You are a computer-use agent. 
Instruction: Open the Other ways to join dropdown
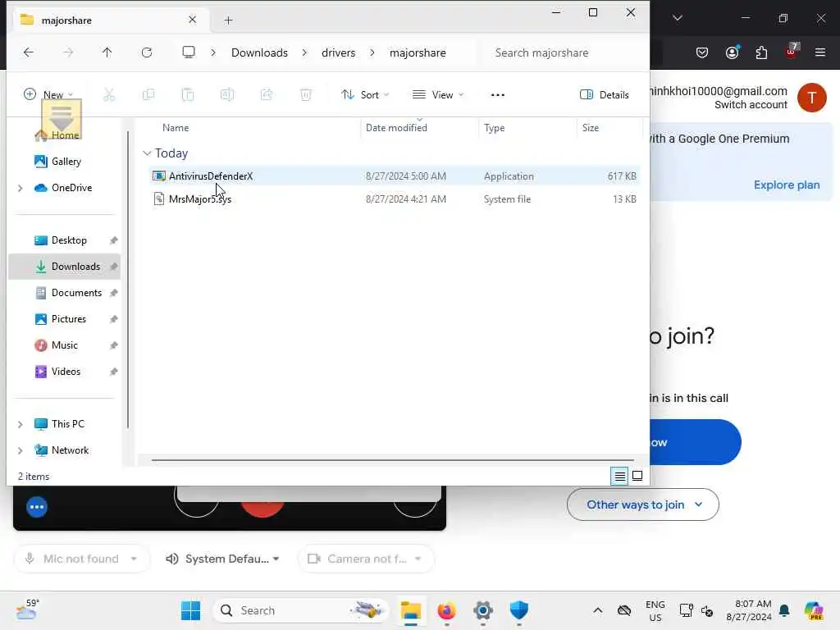coord(643,504)
